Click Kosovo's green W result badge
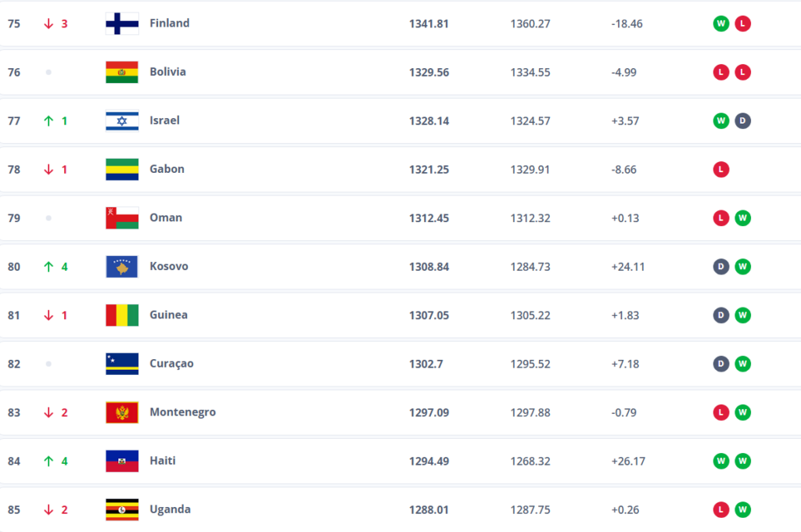 click(743, 266)
